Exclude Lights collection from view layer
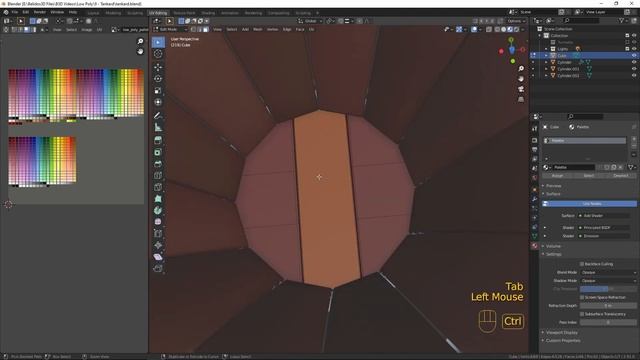 [627, 49]
